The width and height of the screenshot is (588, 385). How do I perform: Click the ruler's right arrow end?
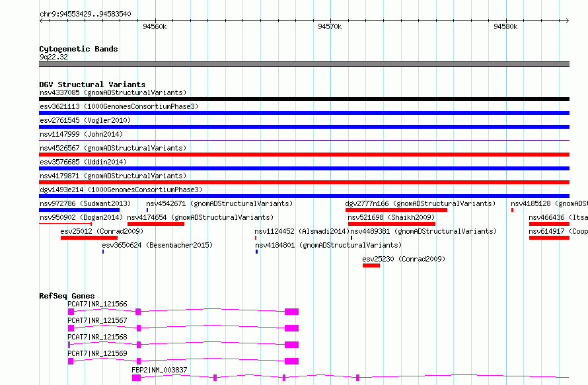pos(568,20)
